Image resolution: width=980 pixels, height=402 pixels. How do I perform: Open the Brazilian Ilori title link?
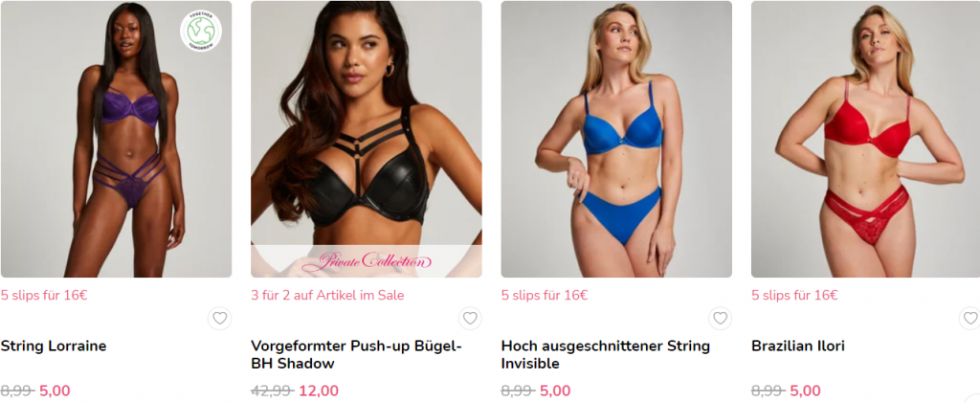pyautogui.click(x=798, y=346)
